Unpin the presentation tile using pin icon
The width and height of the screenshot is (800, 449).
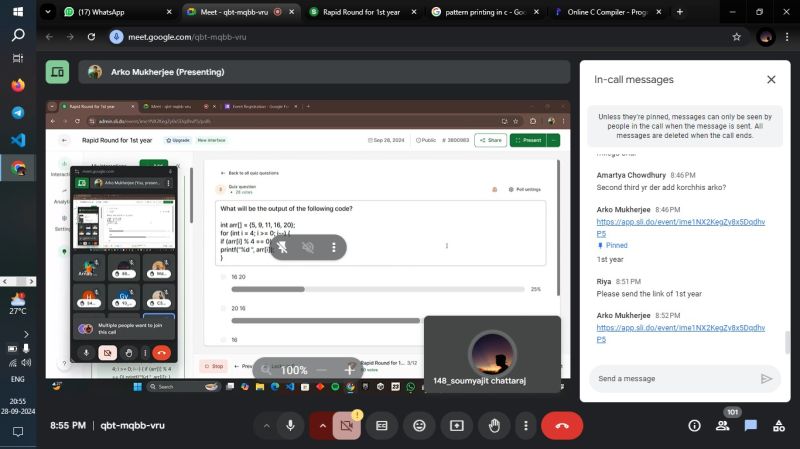click(282, 247)
